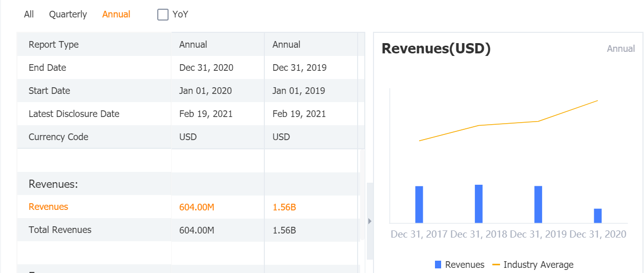The height and width of the screenshot is (273, 644).
Task: Click the Dec 31, 2018 revenue bar
Action: tap(479, 204)
